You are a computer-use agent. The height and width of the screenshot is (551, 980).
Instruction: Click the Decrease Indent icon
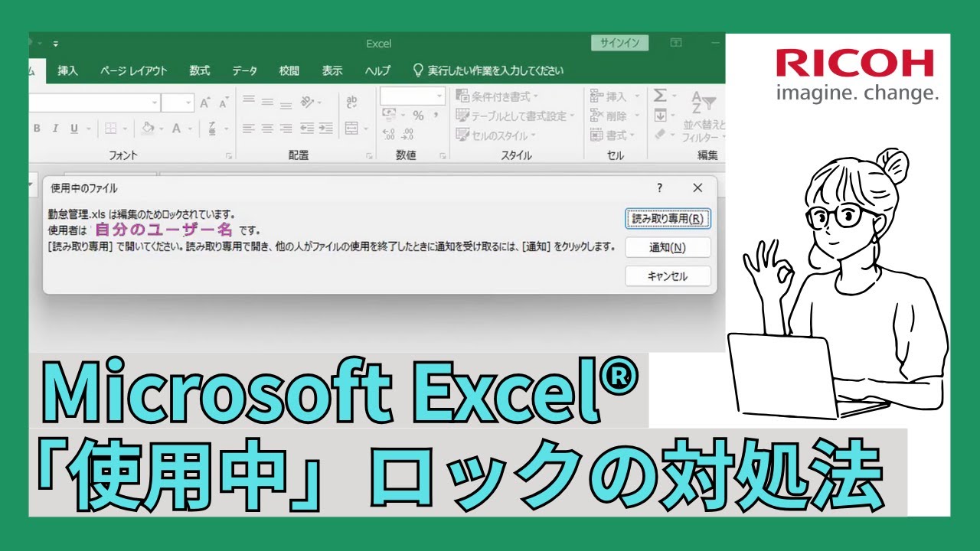[x=307, y=129]
